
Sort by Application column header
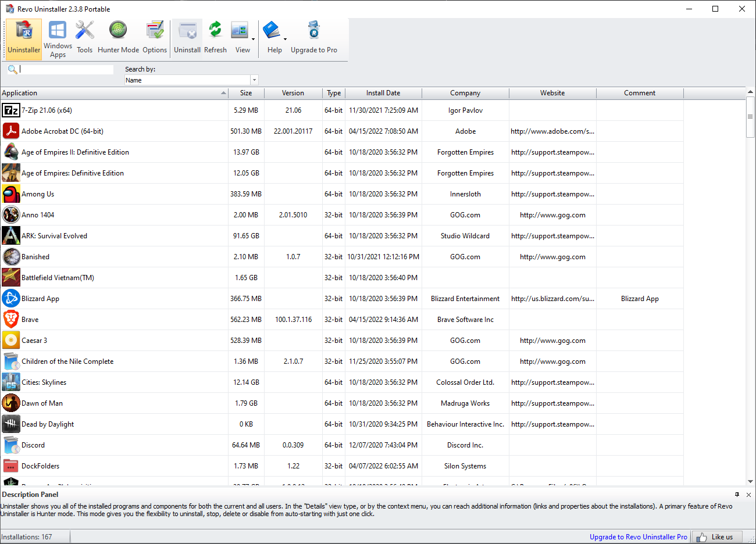tap(114, 93)
